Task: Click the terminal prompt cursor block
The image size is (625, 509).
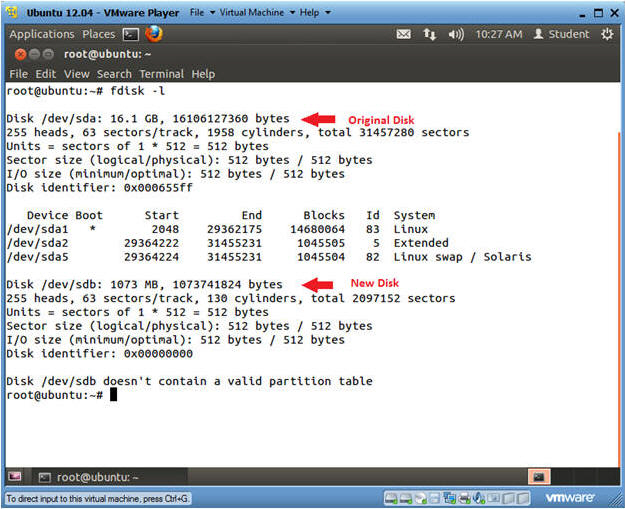Action: pos(114,395)
